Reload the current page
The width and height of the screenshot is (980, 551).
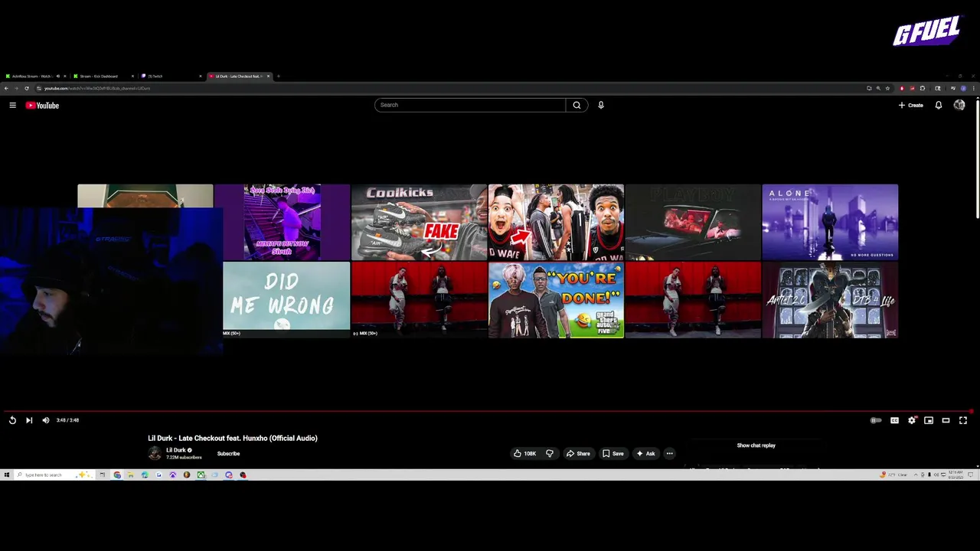[x=27, y=88]
